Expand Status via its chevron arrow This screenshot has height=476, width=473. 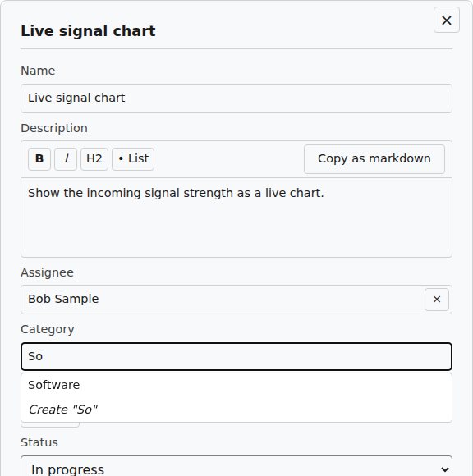445,469
